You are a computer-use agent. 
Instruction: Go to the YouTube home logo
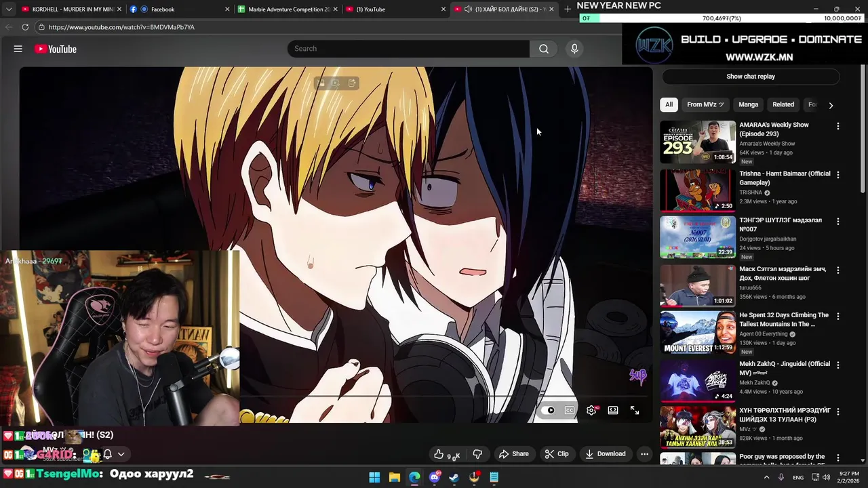[x=55, y=49]
